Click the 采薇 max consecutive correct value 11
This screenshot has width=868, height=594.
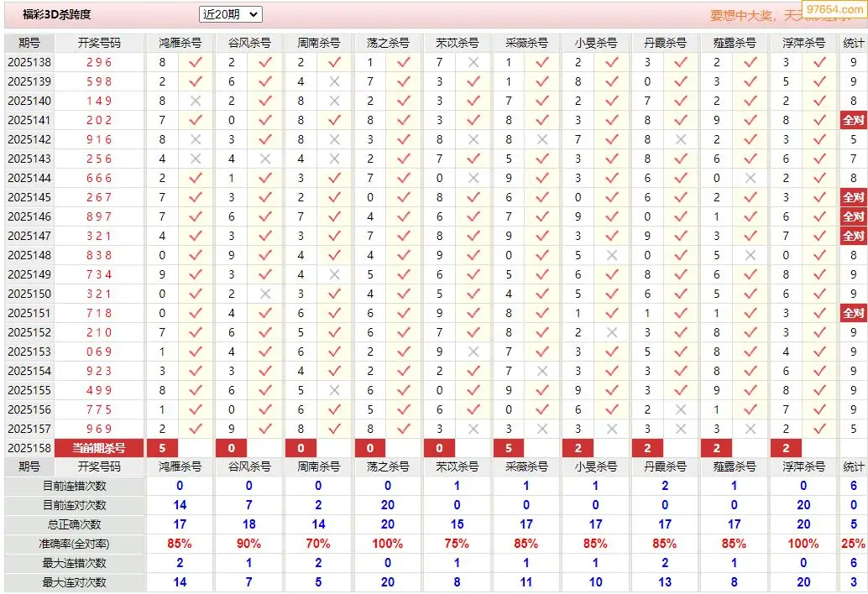[526, 582]
